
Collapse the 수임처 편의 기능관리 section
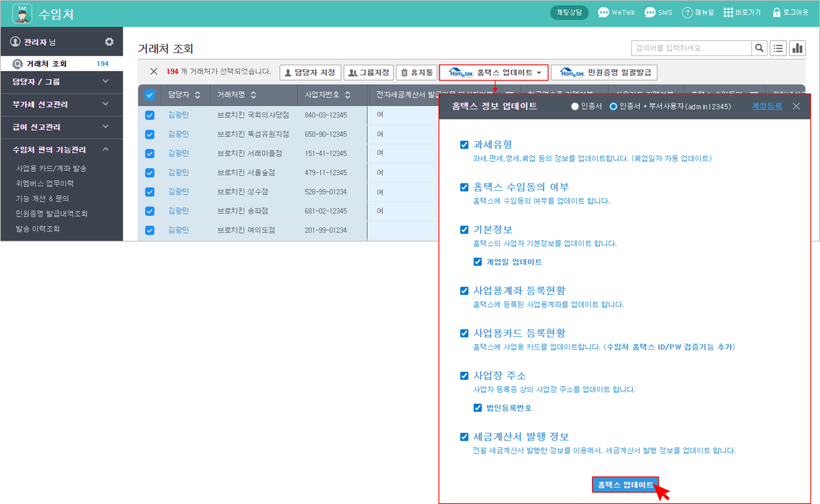tap(62, 150)
